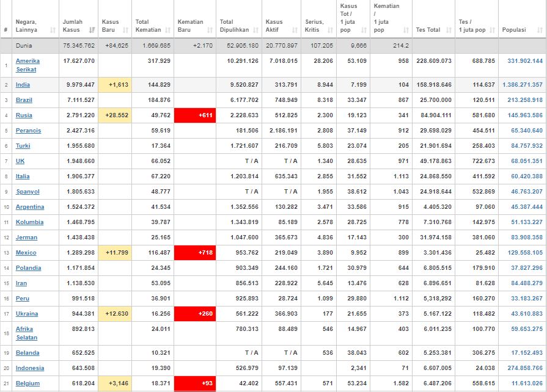Image resolution: width=547 pixels, height=392 pixels.
Task: Open Belgium population link 11.613.026
Action: (527, 383)
